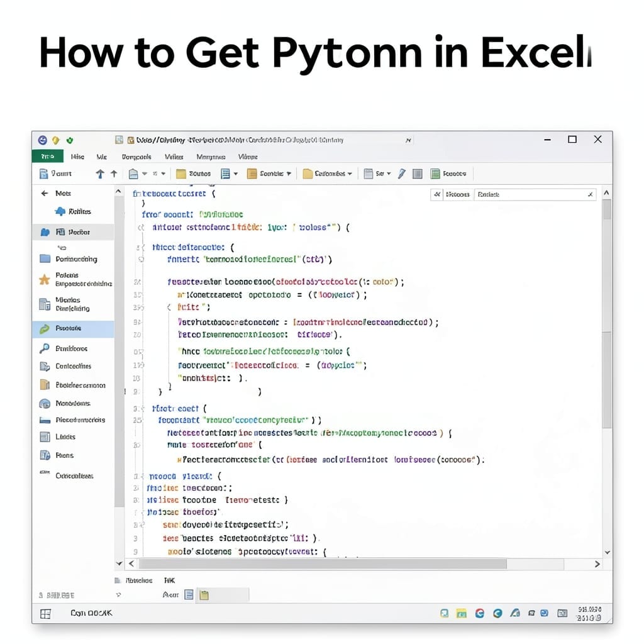Open the Domponls menu
The height and width of the screenshot is (644, 644).
tap(136, 157)
